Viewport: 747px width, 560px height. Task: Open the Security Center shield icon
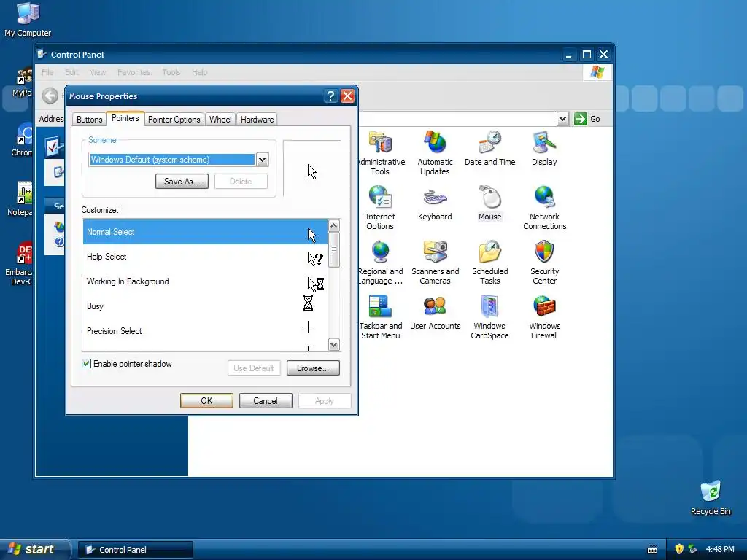(544, 252)
